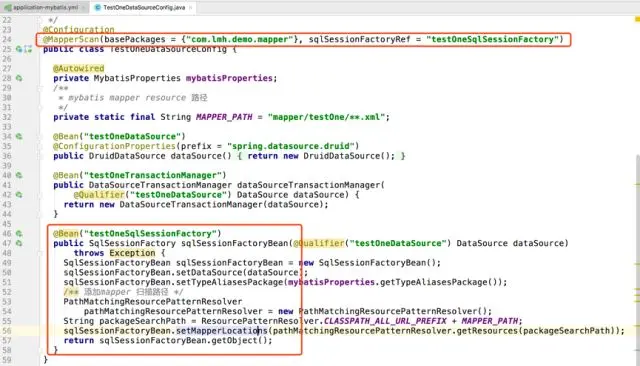Click the string "com.lmh.demo.mapper"
This screenshot has height=366, width=640.
pos(240,39)
